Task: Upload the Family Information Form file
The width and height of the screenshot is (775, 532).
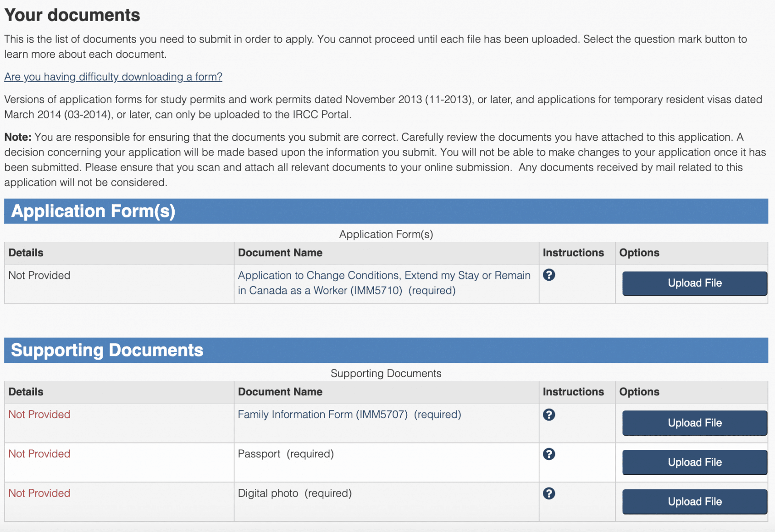Action: click(694, 423)
